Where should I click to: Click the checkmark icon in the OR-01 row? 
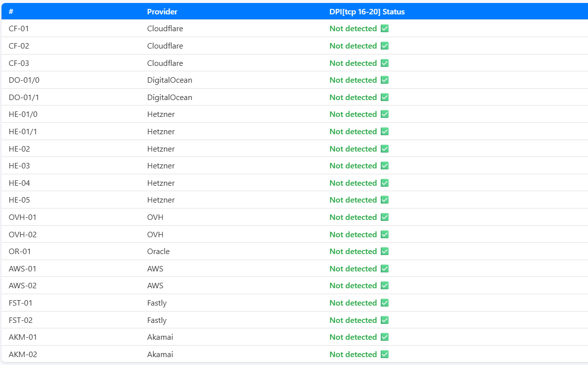[x=384, y=252]
